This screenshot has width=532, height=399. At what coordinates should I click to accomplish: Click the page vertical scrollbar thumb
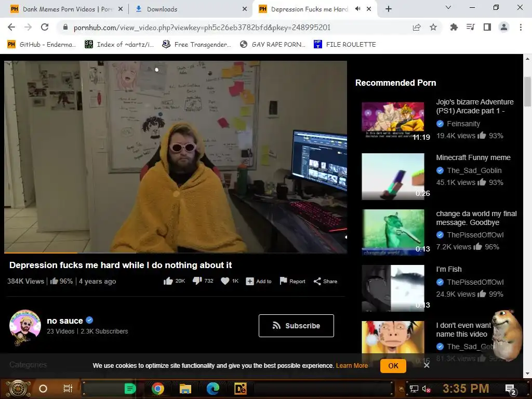tap(527, 91)
